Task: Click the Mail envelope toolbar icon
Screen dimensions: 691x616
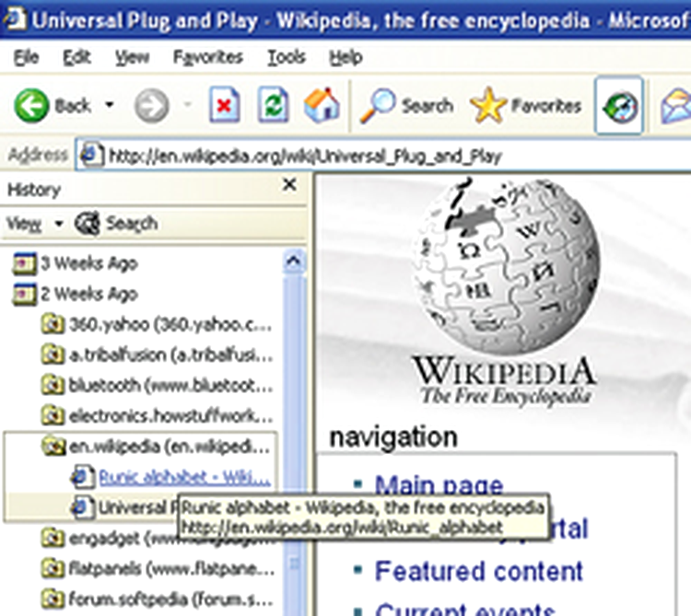Action: [675, 105]
